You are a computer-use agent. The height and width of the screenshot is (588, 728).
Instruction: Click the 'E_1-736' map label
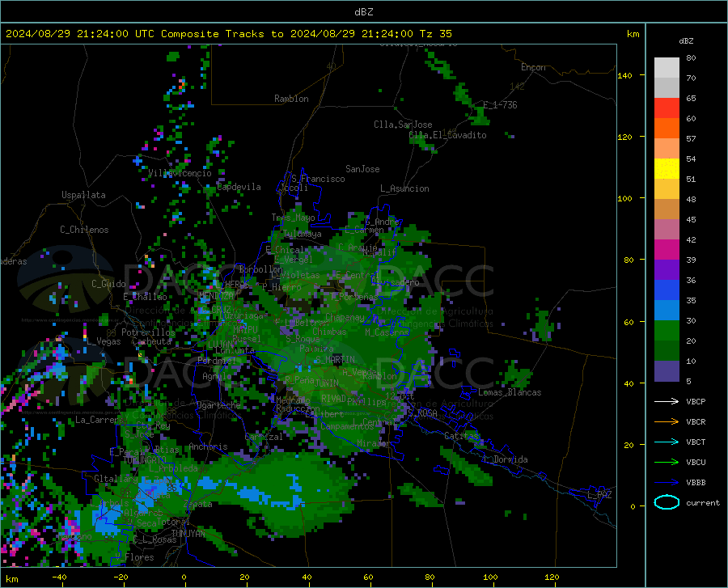click(x=500, y=105)
